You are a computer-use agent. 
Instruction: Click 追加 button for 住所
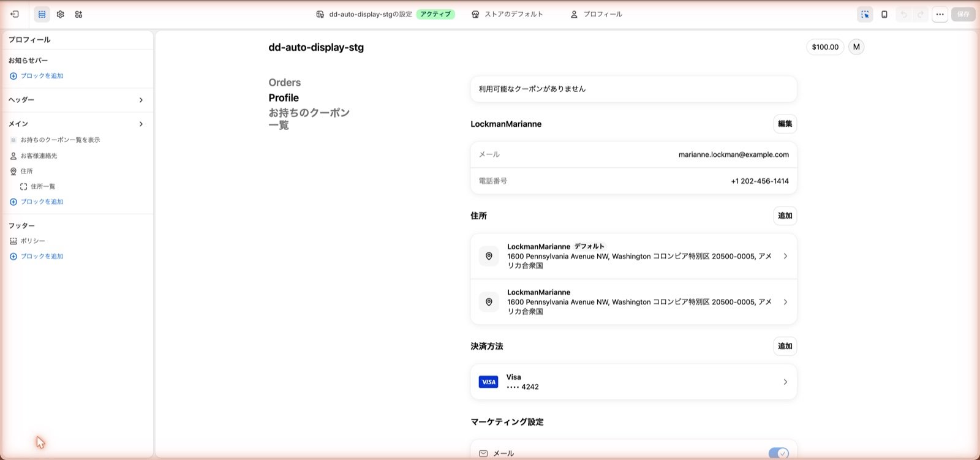coord(785,216)
